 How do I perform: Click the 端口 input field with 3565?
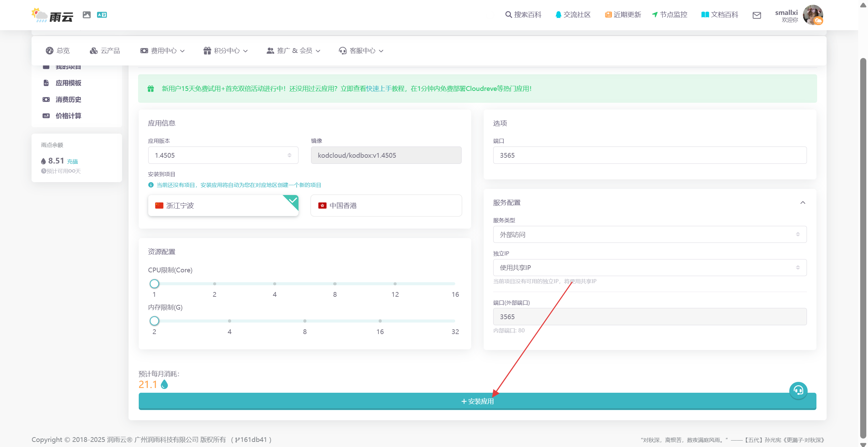(x=650, y=155)
